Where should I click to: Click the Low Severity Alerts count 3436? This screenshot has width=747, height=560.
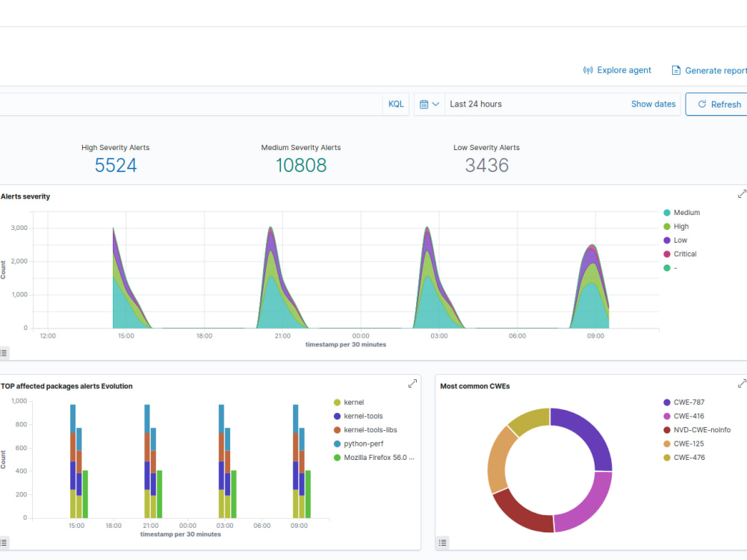coord(487,165)
